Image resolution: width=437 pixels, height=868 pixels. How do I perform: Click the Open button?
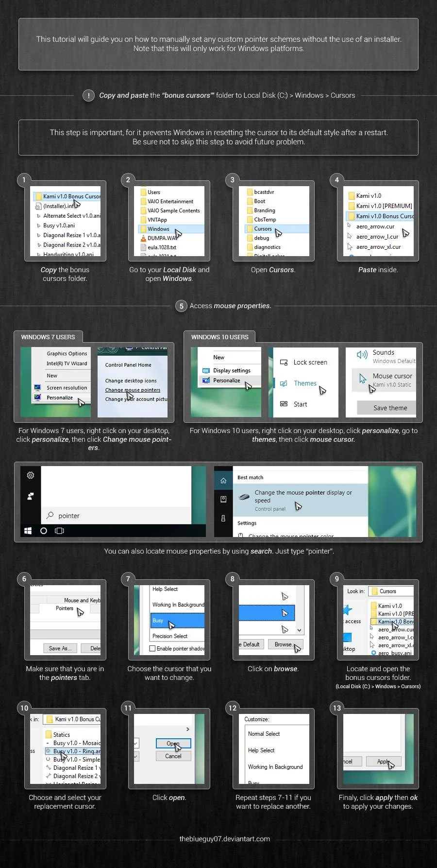coord(173,744)
